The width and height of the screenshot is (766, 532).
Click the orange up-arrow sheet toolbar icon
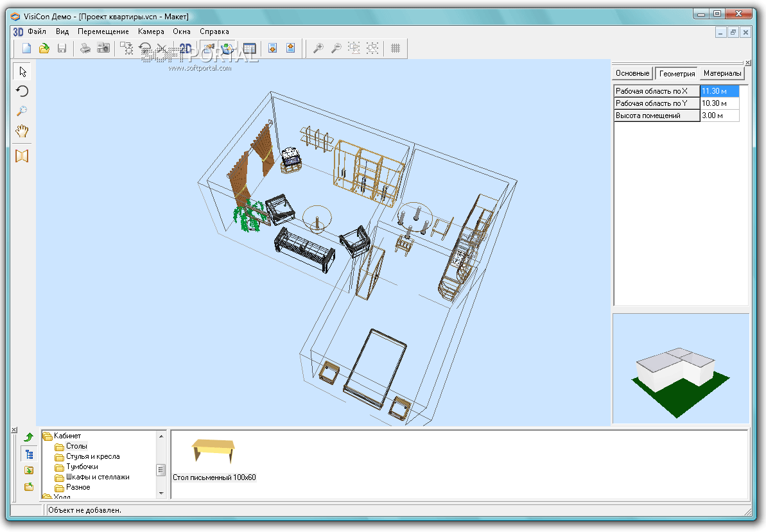pos(291,48)
